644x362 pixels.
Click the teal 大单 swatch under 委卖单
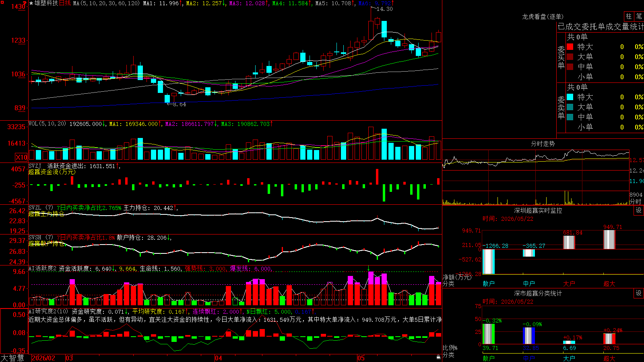click(570, 107)
